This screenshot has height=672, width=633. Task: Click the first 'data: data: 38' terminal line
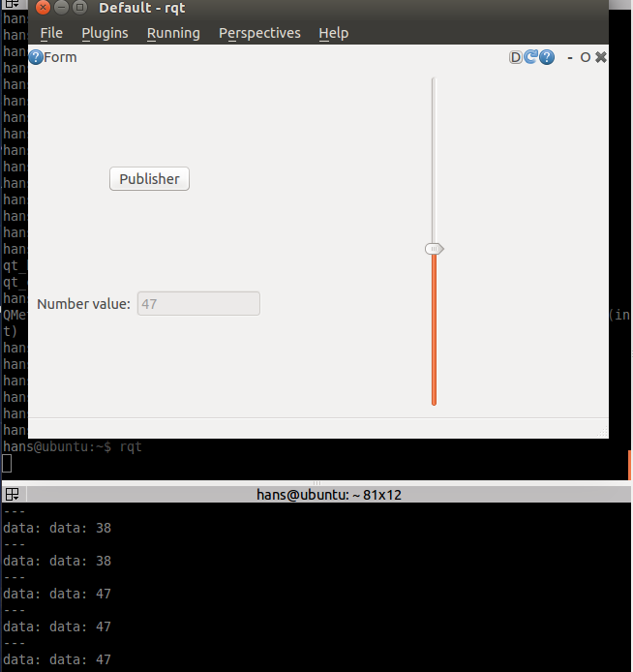[x=57, y=528]
